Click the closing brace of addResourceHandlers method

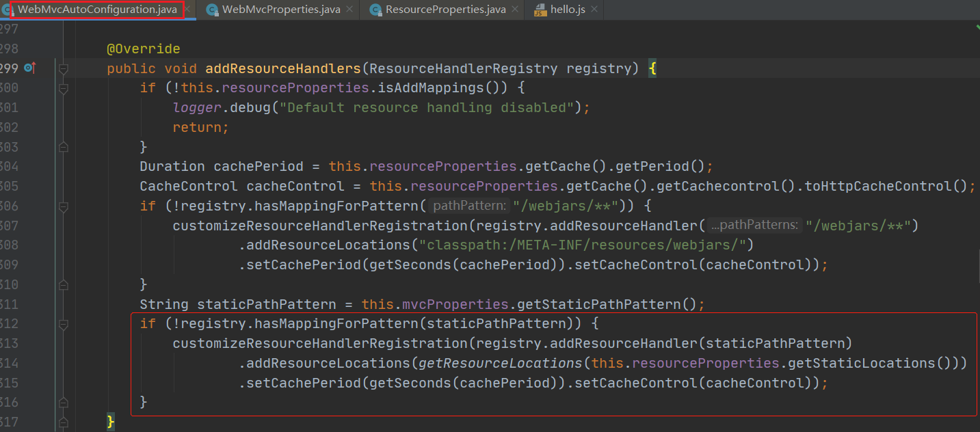coord(111,422)
